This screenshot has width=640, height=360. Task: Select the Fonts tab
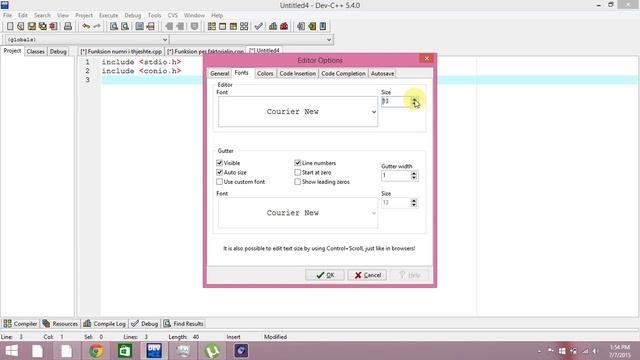tap(241, 73)
